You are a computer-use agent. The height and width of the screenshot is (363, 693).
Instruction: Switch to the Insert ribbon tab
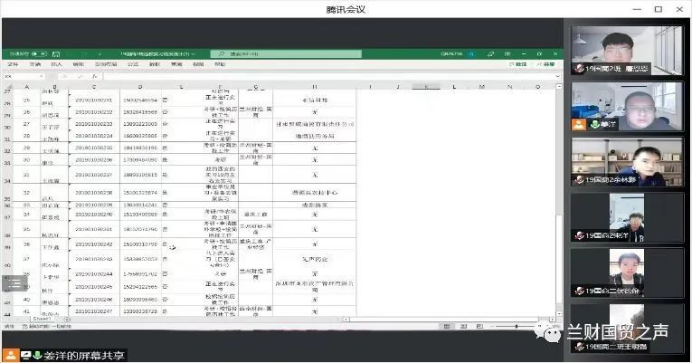[56, 65]
